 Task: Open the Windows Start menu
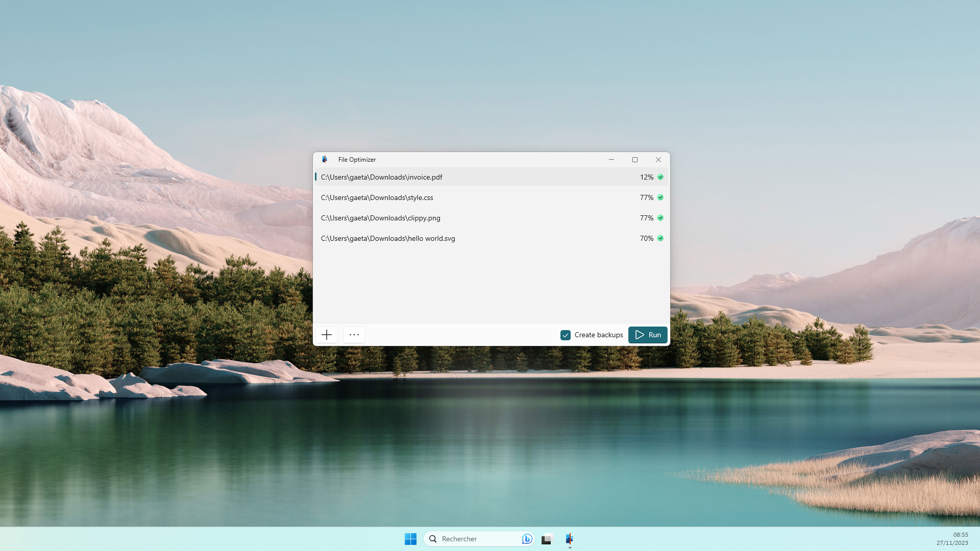pos(410,539)
